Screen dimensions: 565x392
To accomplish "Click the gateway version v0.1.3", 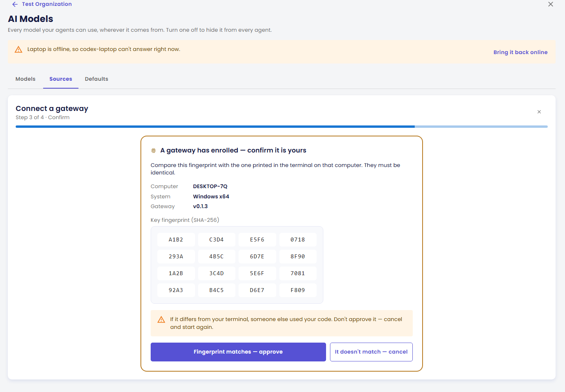I will (x=200, y=207).
